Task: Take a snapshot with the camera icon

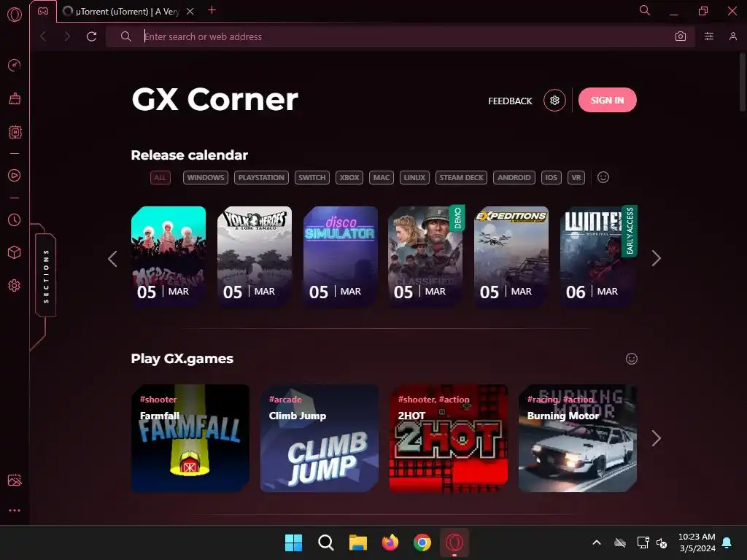Action: click(681, 36)
